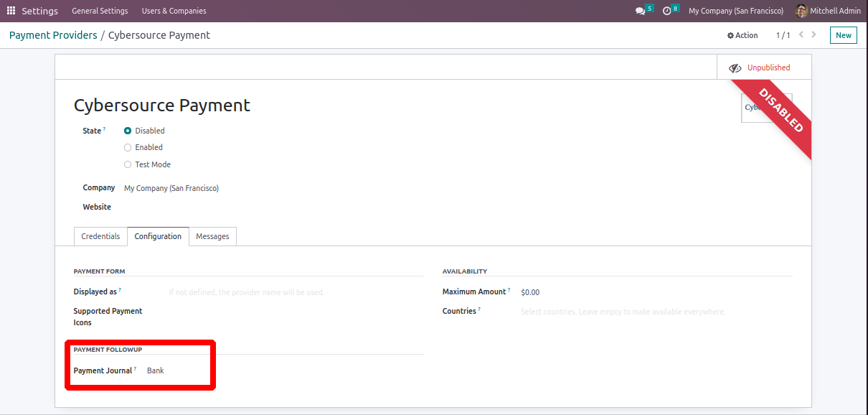This screenshot has width=868, height=415.
Task: Click the New button
Action: [x=844, y=35]
